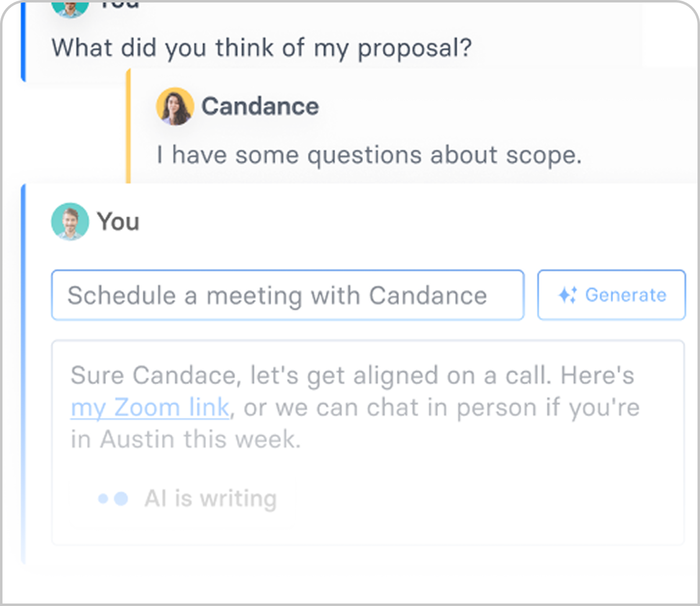Click the yellow thread bar beside Candance's reply
This screenshot has width=700, height=606.
pos(128,124)
